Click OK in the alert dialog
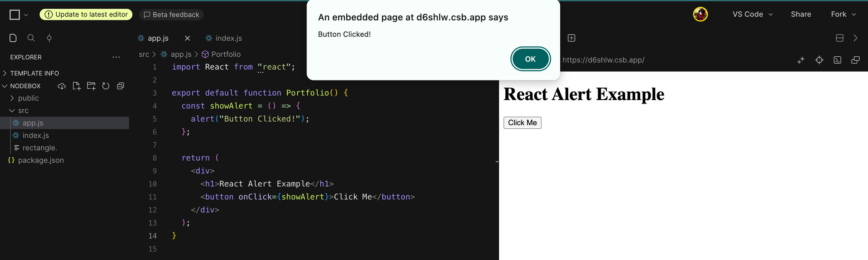 530,59
